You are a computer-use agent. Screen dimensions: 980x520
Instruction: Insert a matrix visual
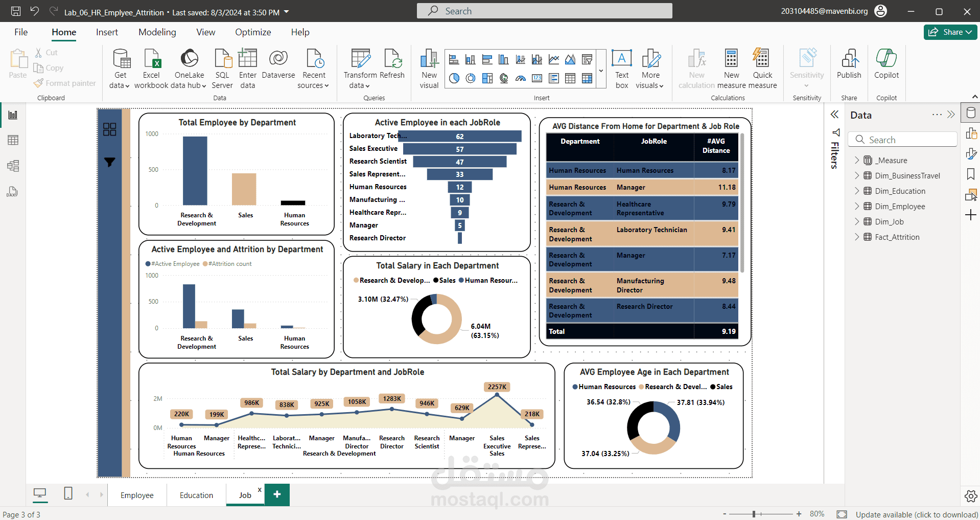[x=587, y=78]
